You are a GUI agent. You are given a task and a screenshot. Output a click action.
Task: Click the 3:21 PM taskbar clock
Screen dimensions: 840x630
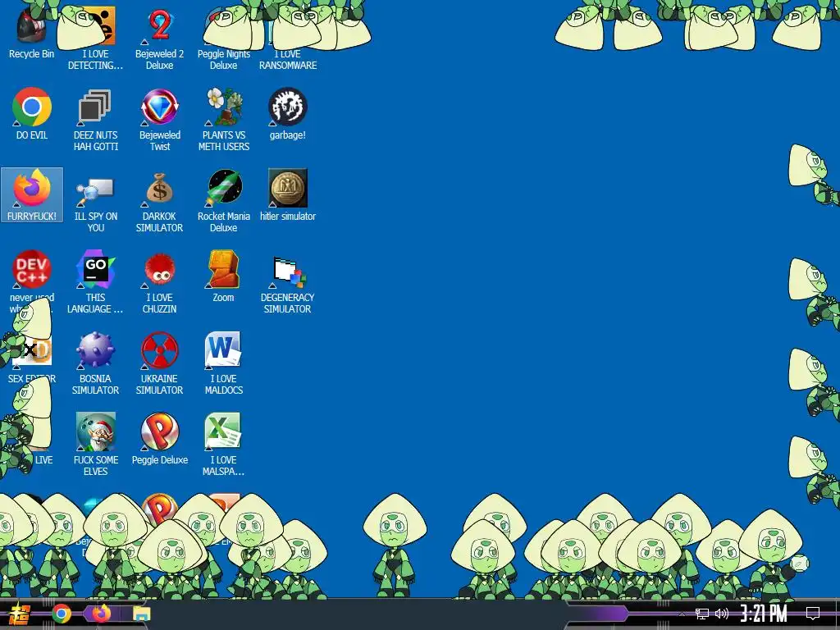[764, 614]
